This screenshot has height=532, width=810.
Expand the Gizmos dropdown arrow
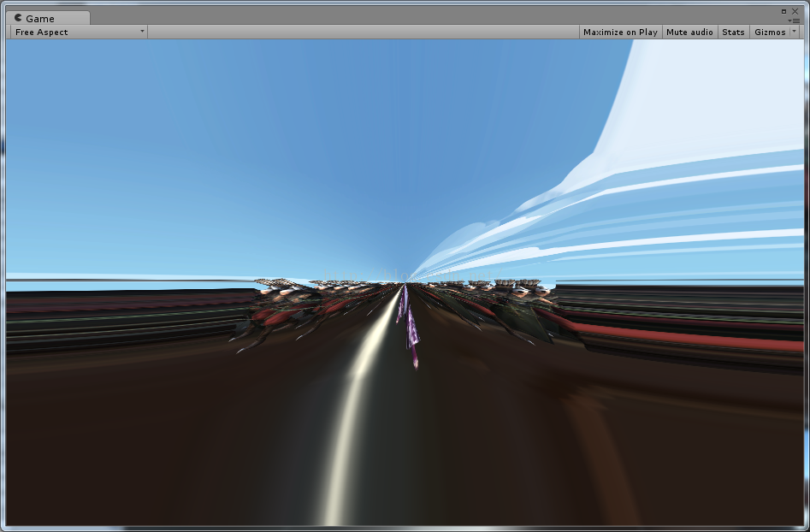795,32
